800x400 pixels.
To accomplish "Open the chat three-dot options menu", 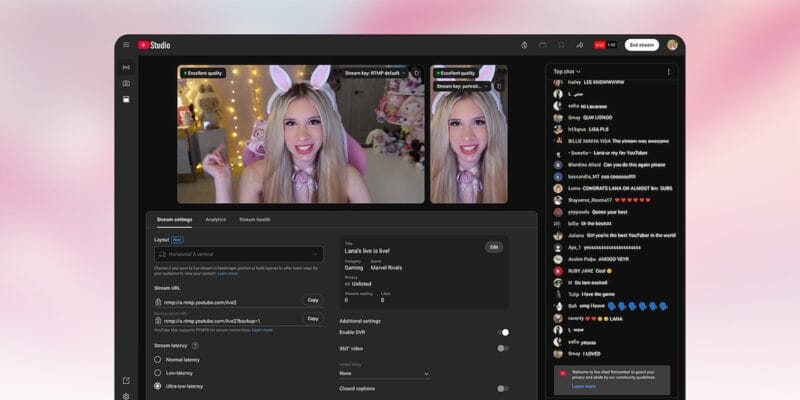I will (668, 71).
